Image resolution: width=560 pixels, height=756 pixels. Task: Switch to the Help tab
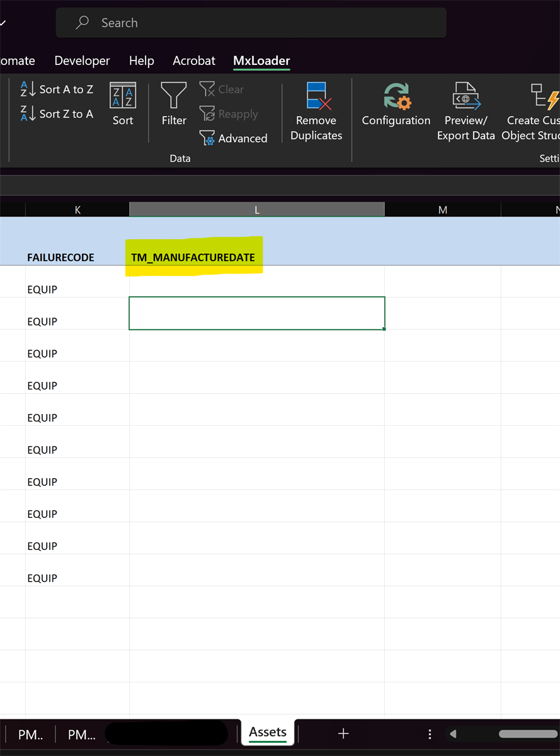[141, 60]
